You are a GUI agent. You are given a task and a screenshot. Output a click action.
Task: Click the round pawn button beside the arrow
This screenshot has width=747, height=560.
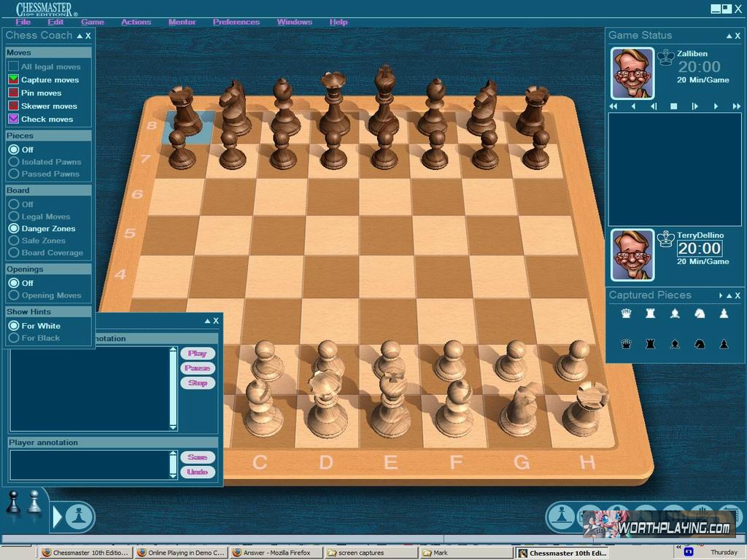pos(80,516)
